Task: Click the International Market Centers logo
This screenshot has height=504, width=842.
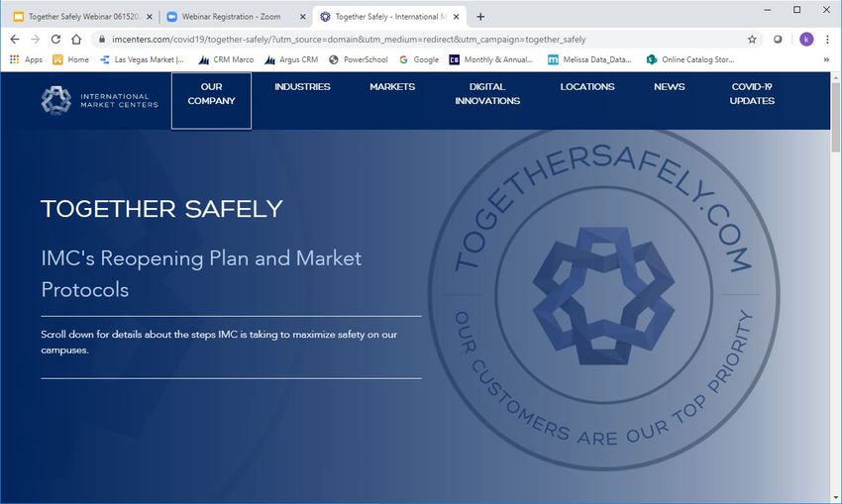Action: 100,100
